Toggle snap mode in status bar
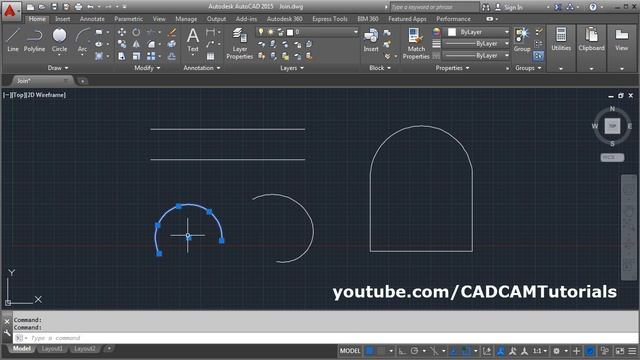This screenshot has width=640, height=360. tap(381, 351)
